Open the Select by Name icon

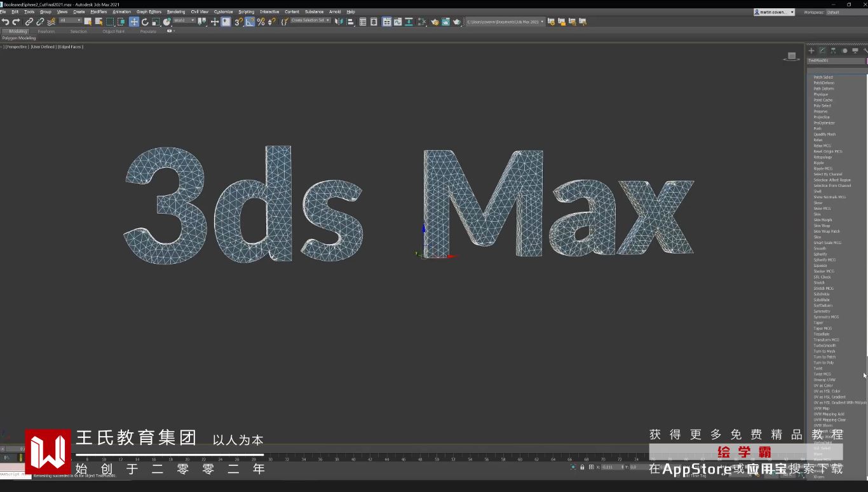click(x=98, y=22)
